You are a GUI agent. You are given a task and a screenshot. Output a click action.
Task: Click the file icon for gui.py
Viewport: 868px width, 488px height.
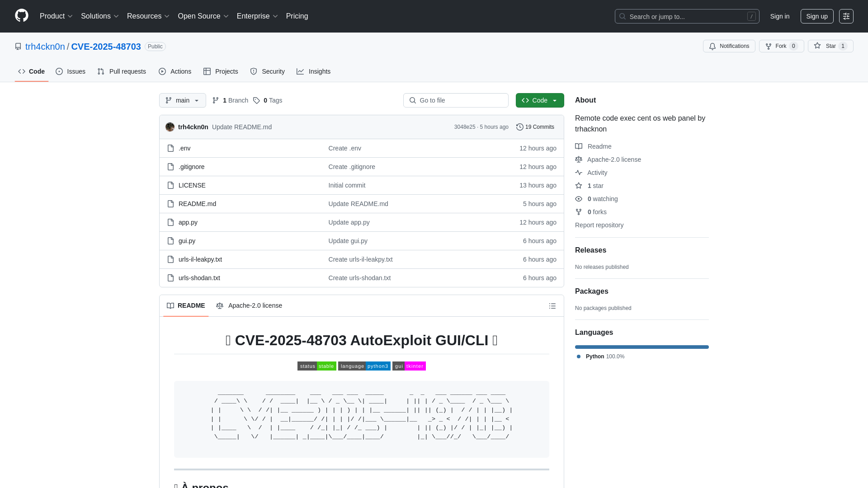coord(170,241)
